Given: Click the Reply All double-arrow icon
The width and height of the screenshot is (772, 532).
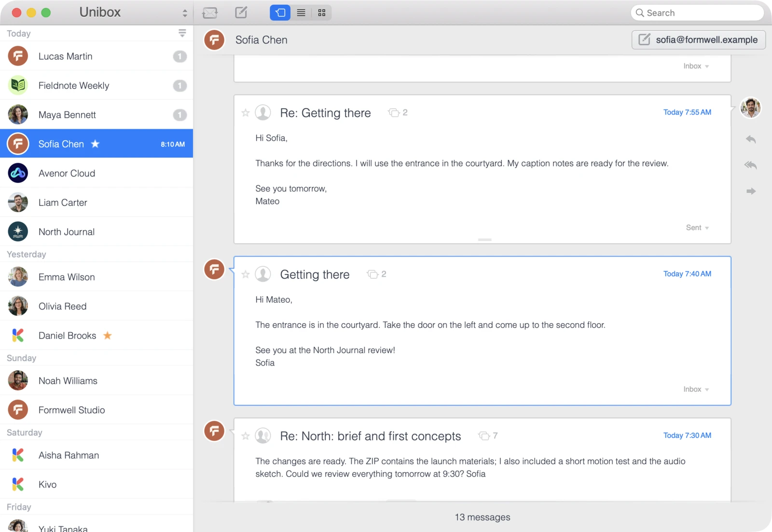Looking at the screenshot, I should [751, 165].
